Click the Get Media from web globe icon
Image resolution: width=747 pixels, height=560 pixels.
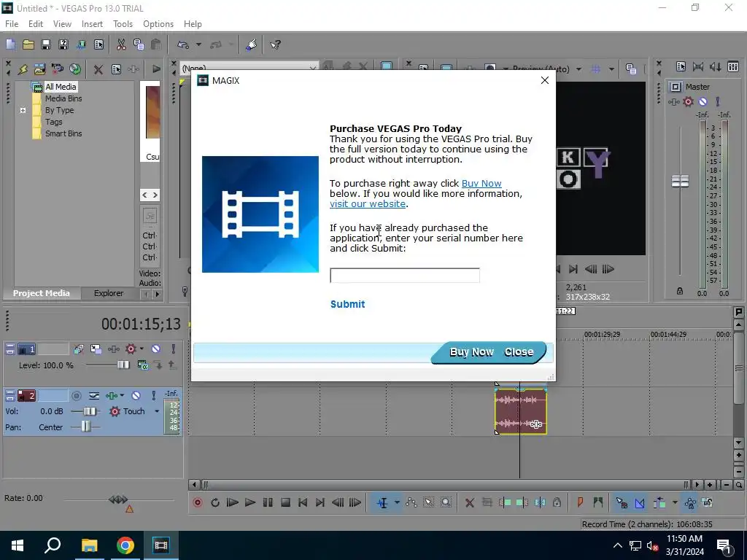pyautogui.click(x=75, y=69)
